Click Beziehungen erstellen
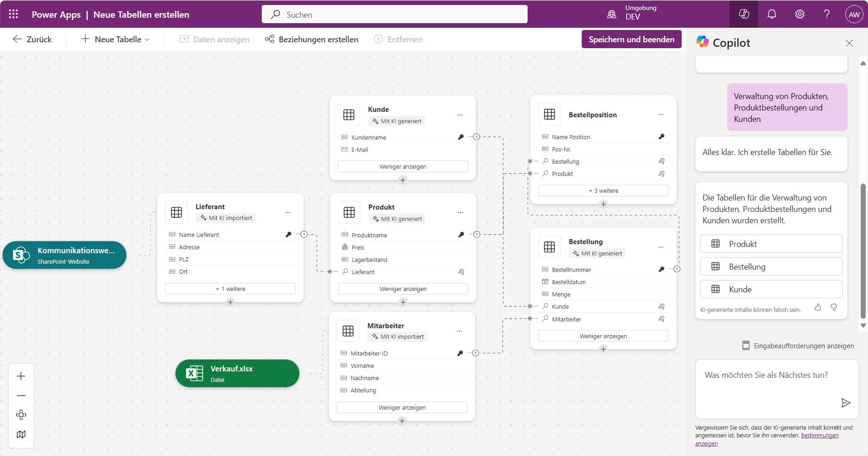Viewport: 868px width, 456px height. [x=312, y=39]
